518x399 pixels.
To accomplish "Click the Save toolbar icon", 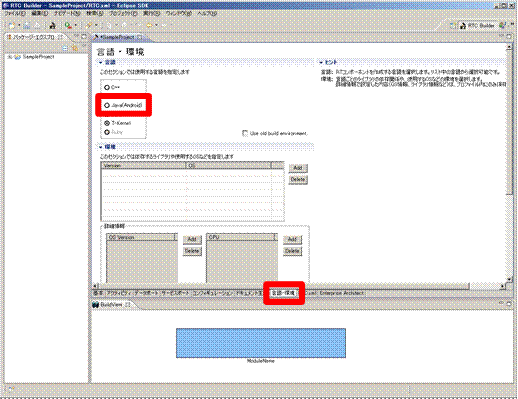I will tap(27, 25).
